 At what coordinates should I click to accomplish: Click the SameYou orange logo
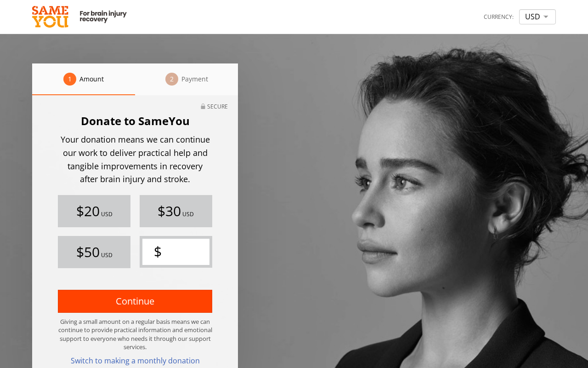tap(50, 17)
